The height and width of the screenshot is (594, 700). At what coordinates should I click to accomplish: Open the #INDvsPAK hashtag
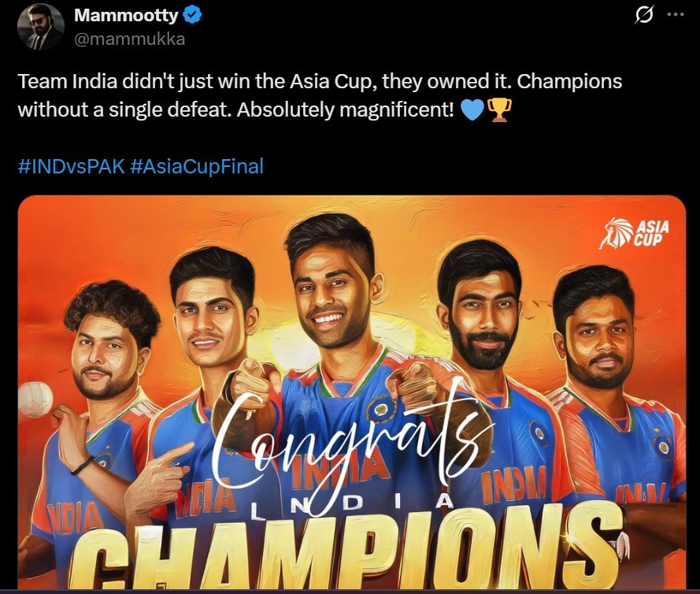(x=72, y=166)
